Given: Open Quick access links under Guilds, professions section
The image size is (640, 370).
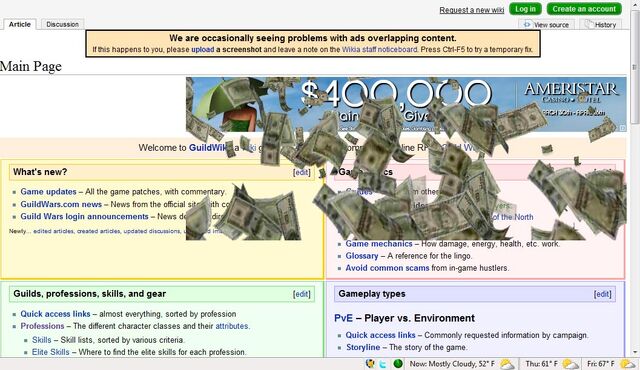Looking at the screenshot, I should click(x=56, y=314).
